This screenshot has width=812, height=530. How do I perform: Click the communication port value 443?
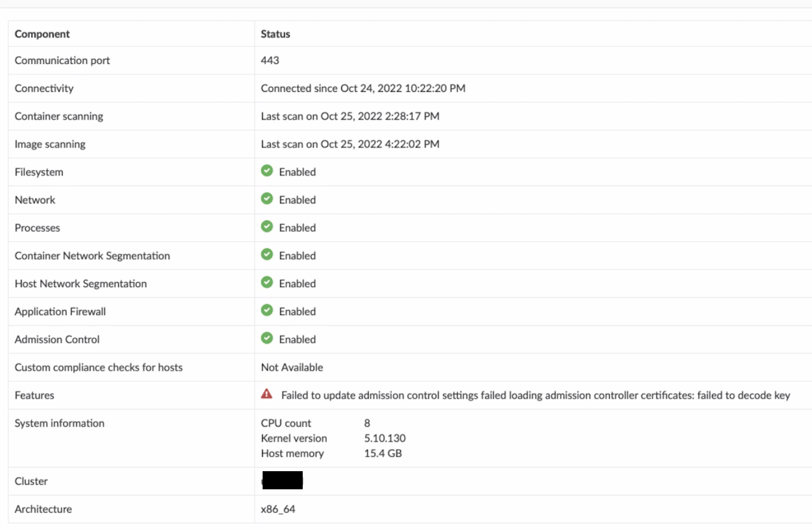point(270,60)
